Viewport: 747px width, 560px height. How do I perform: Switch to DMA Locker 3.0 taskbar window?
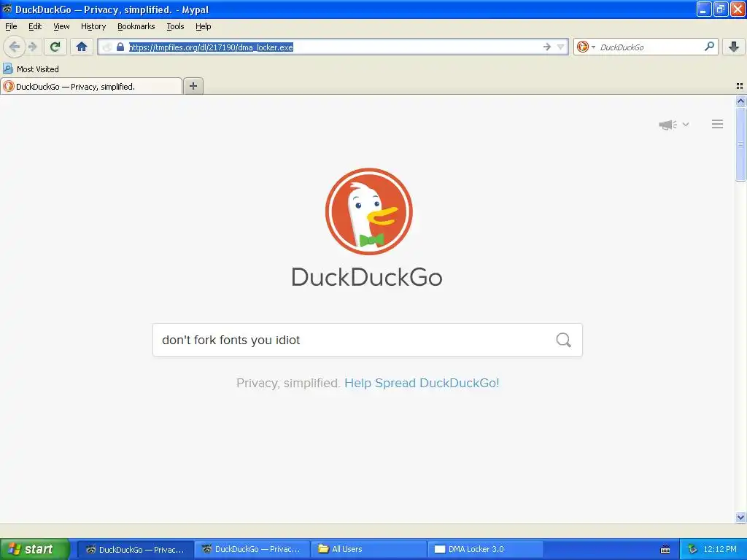(485, 550)
